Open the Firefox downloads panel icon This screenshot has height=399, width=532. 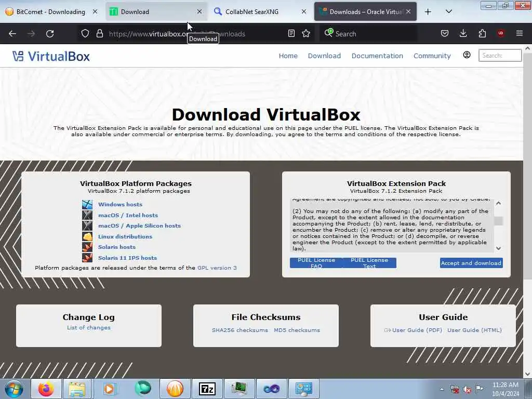click(463, 34)
